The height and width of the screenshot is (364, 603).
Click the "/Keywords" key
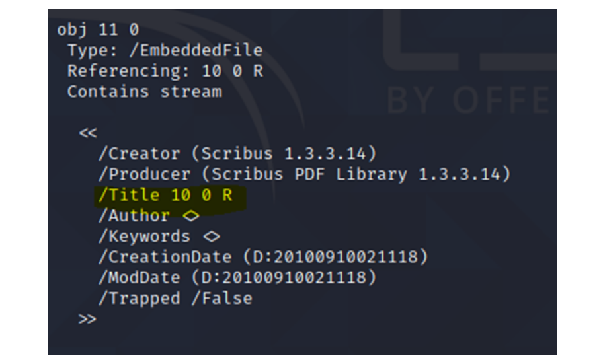[x=144, y=237]
